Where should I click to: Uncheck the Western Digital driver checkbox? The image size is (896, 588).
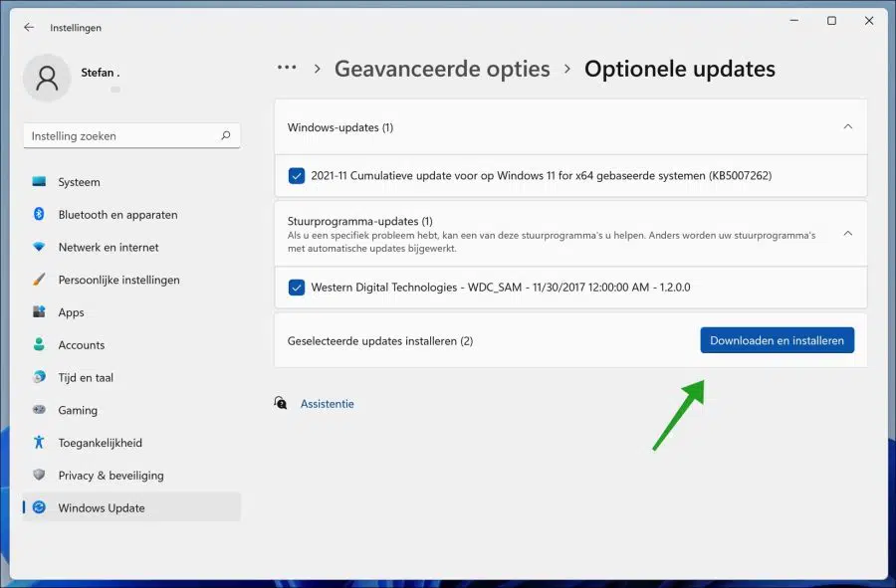(x=297, y=288)
